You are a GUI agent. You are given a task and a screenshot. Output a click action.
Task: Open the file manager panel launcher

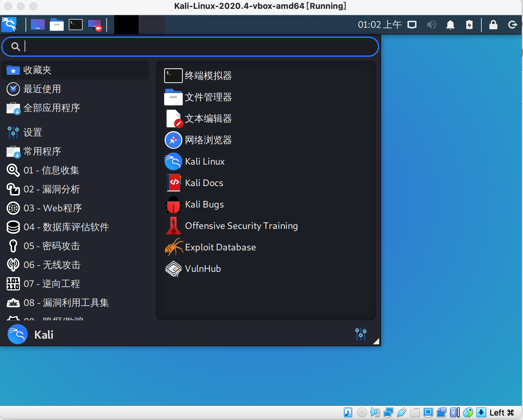click(57, 25)
